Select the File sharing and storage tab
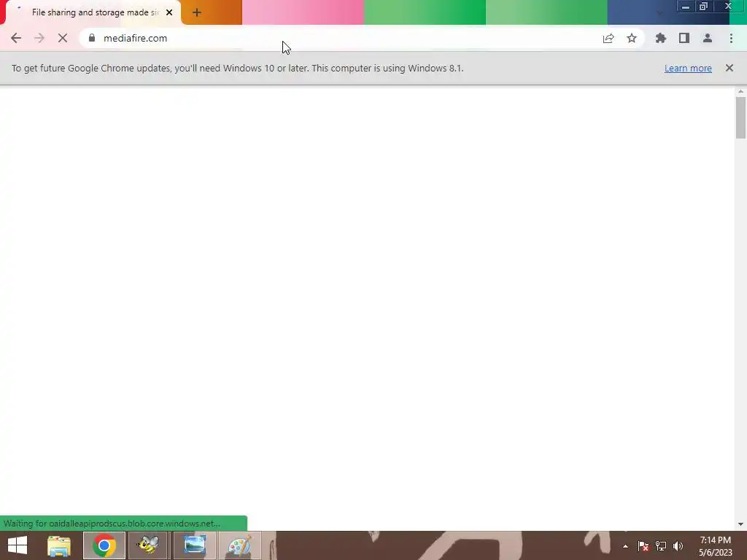The image size is (747, 560). click(93, 12)
